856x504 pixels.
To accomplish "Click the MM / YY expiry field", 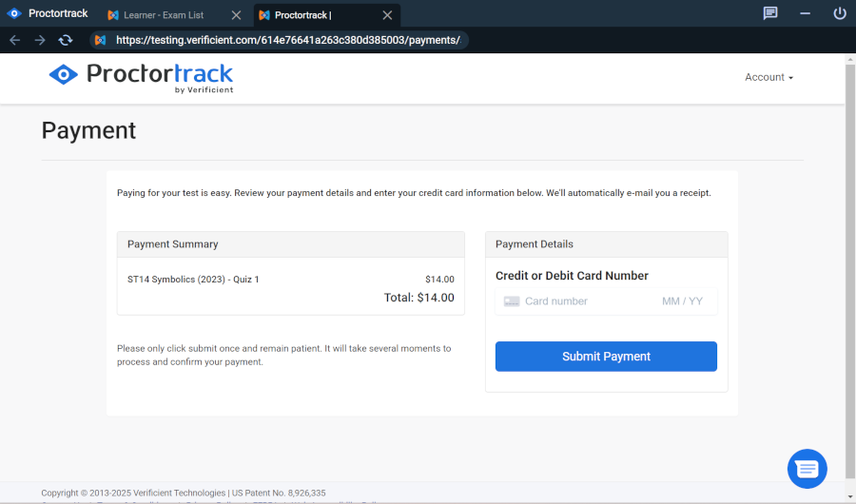I will 682,301.
